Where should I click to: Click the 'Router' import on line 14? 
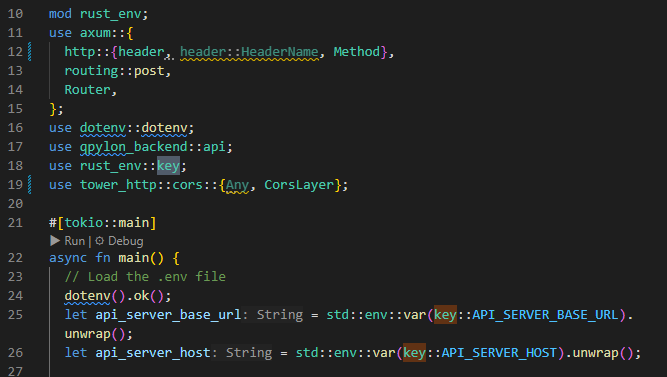[88, 89]
